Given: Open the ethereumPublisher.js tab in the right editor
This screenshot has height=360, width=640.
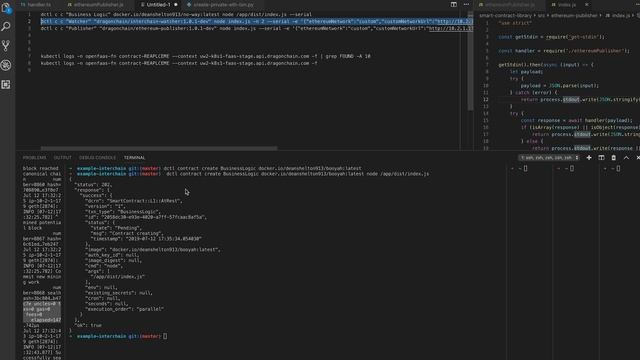Looking at the screenshot, I should tap(509, 4).
